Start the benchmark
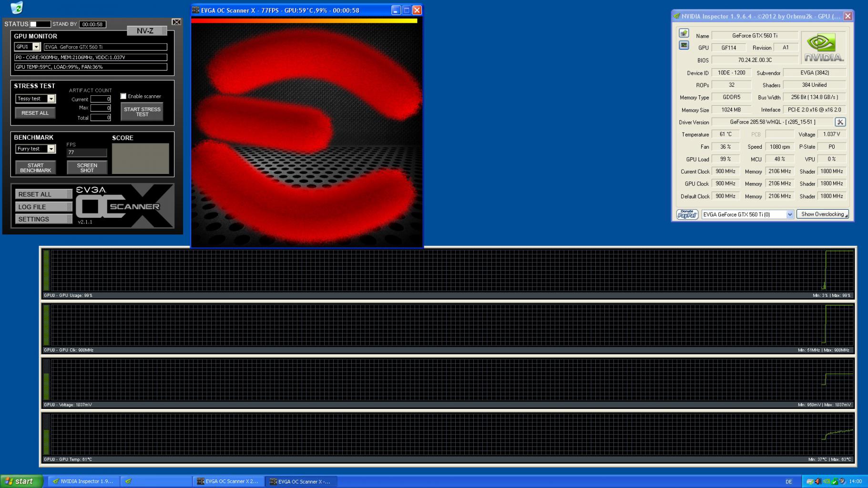This screenshot has width=868, height=488. pyautogui.click(x=35, y=167)
